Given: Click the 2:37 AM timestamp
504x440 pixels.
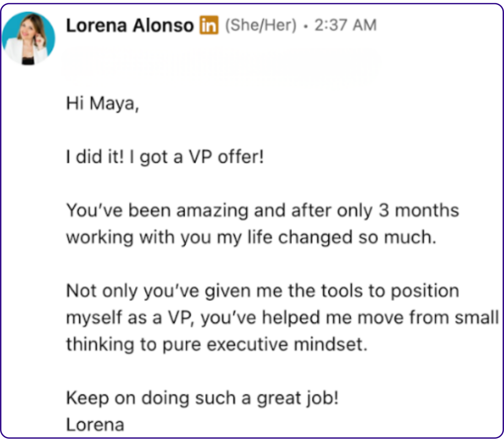Looking at the screenshot, I should (x=345, y=25).
